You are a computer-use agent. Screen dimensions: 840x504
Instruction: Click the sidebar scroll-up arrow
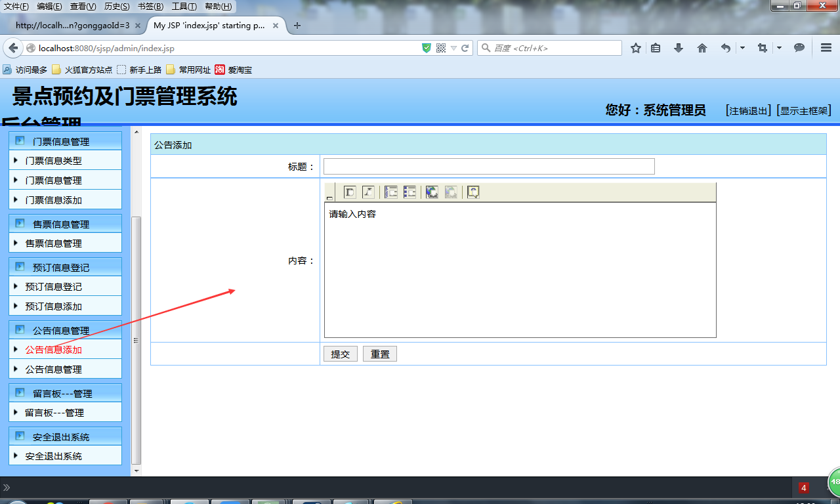coord(136,132)
